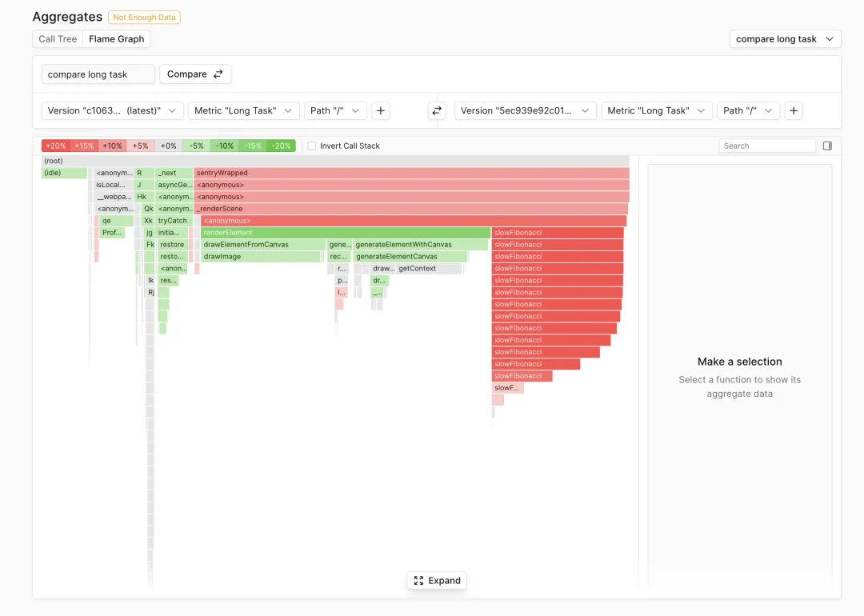This screenshot has width=864, height=616.
Task: Select the generateElementCanvas frame
Action: (410, 257)
